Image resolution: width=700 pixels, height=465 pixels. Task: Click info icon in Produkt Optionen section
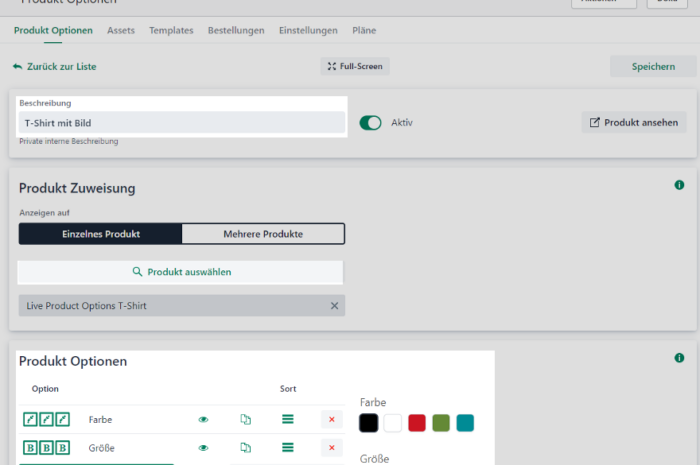coord(679,357)
